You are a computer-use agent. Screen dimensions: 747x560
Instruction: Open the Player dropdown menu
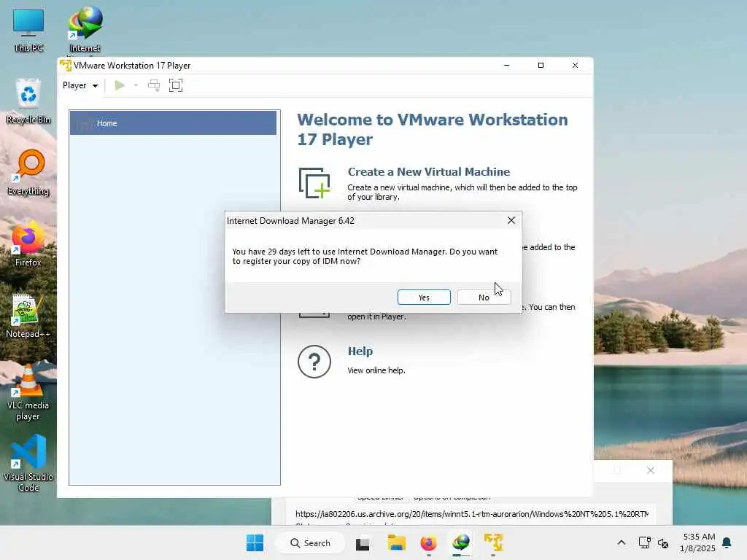pyautogui.click(x=80, y=85)
